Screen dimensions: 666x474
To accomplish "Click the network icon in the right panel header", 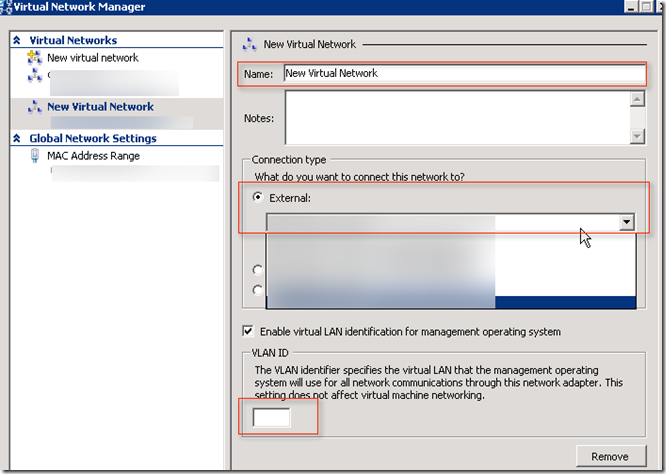I will [x=250, y=45].
